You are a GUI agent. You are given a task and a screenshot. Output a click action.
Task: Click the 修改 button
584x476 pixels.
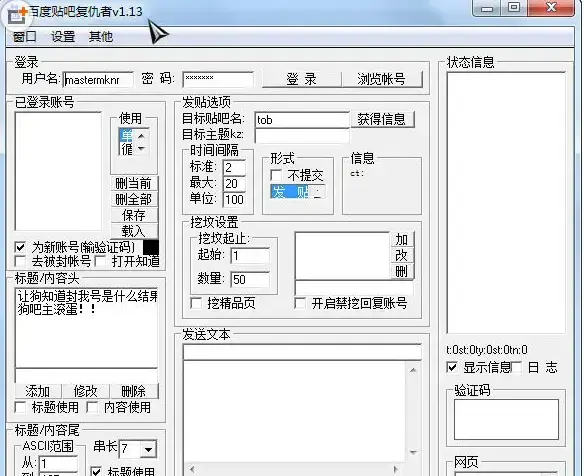tap(86, 391)
